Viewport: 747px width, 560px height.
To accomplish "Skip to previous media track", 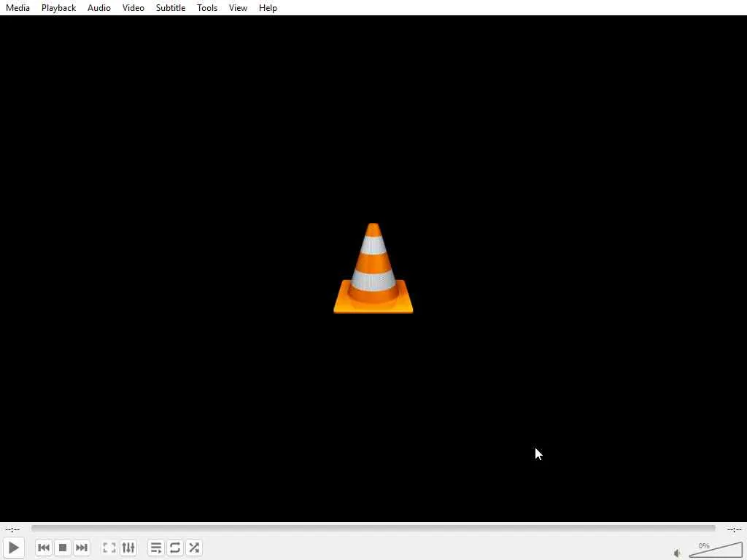I will (44, 548).
